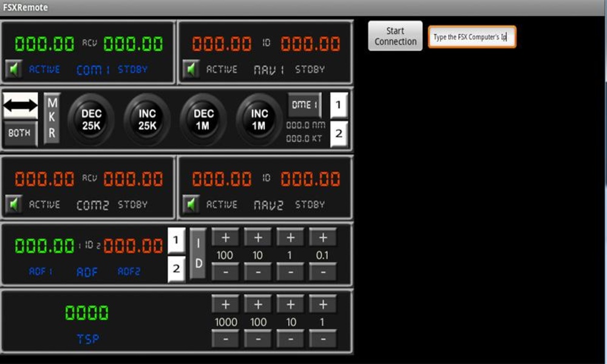607x364 pixels.
Task: Click the NAV 1 active frequency display
Action: [222, 44]
